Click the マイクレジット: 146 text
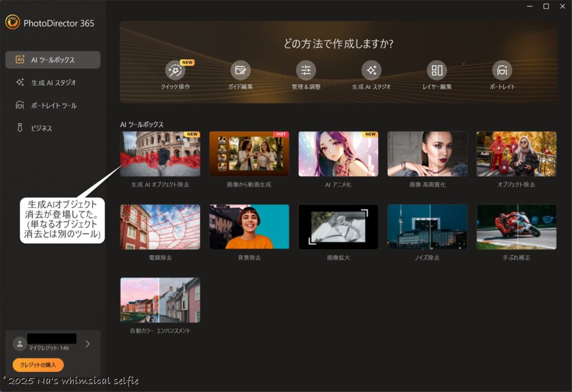 coord(49,348)
